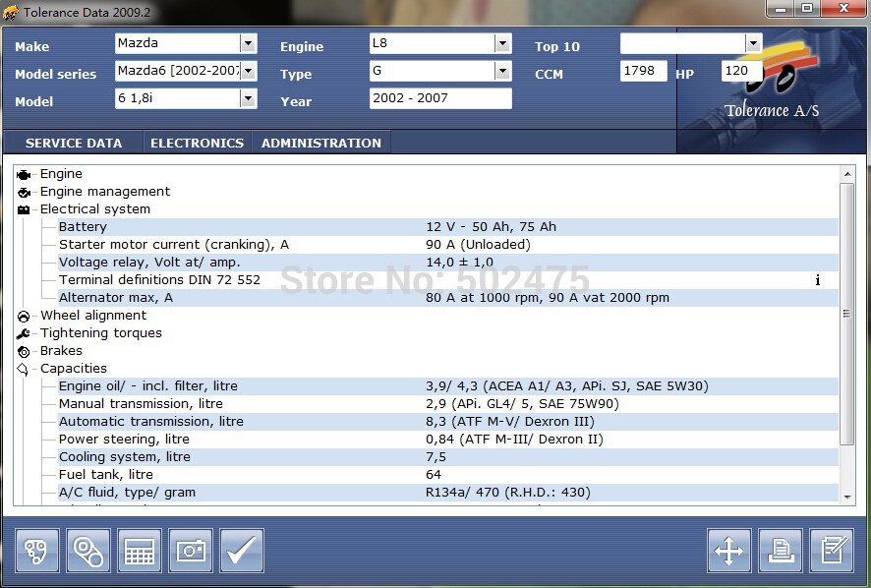Click the value 8,3 (ATF M-V/ Dexron III)

click(x=510, y=422)
